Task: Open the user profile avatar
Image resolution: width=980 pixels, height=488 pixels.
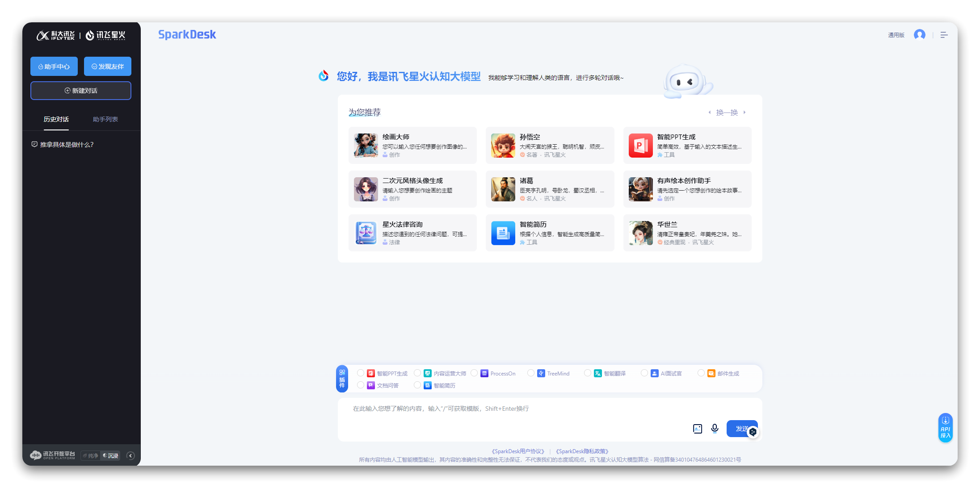Action: 919,35
